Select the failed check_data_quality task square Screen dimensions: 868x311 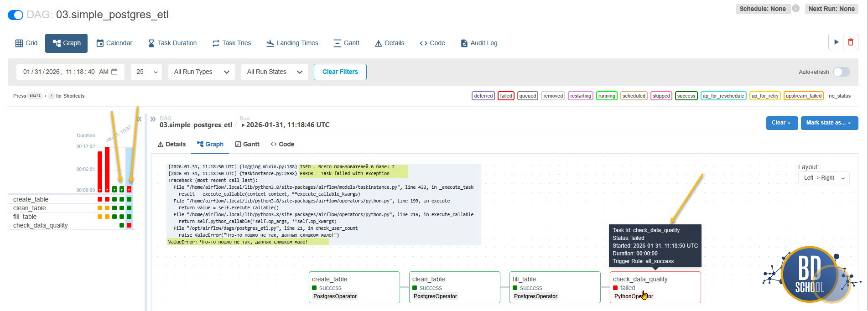129,225
